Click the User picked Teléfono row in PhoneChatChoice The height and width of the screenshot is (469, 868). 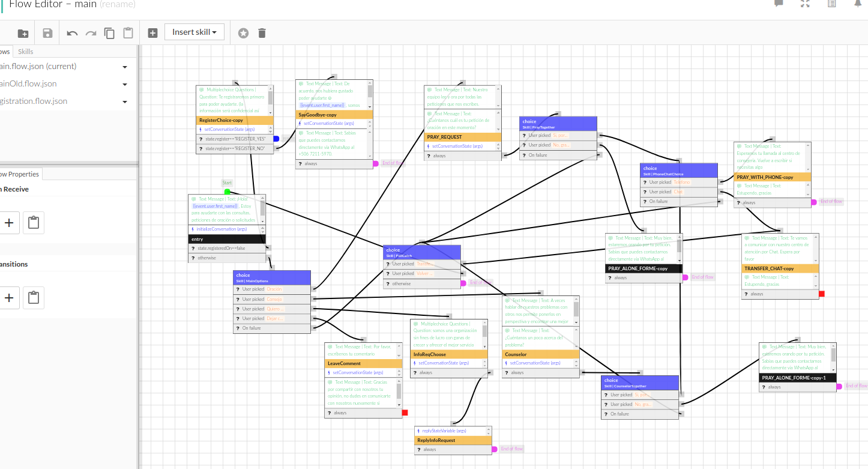click(x=679, y=182)
